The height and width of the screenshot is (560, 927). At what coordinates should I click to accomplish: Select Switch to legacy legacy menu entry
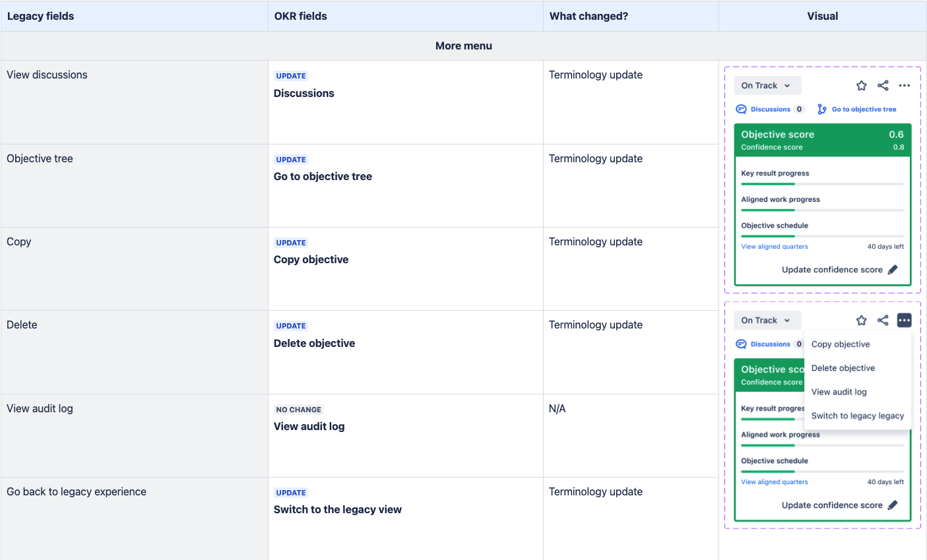[858, 416]
